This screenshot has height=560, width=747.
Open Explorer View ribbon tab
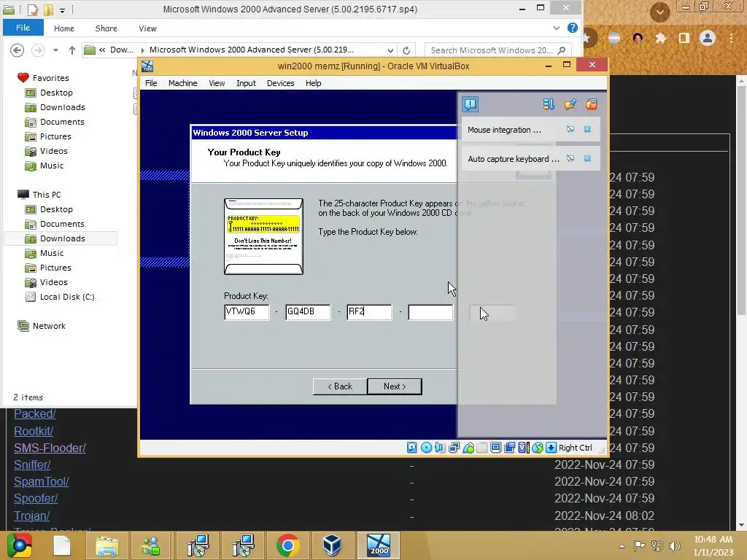pyautogui.click(x=147, y=28)
